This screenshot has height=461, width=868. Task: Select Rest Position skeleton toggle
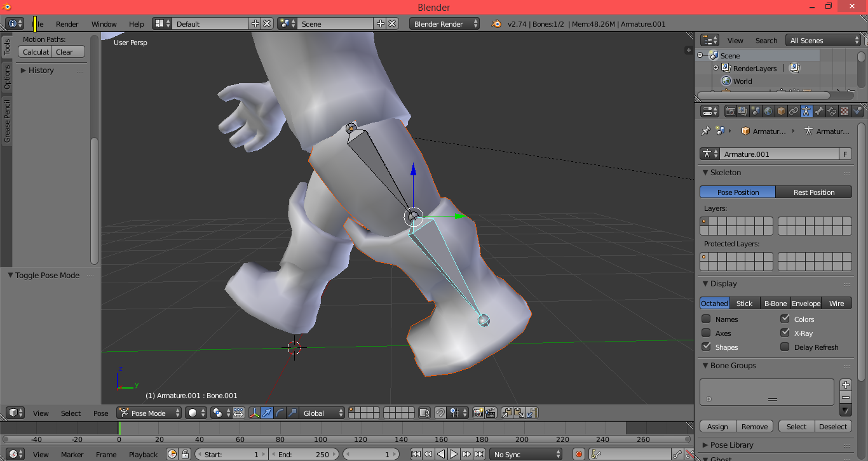pos(814,192)
